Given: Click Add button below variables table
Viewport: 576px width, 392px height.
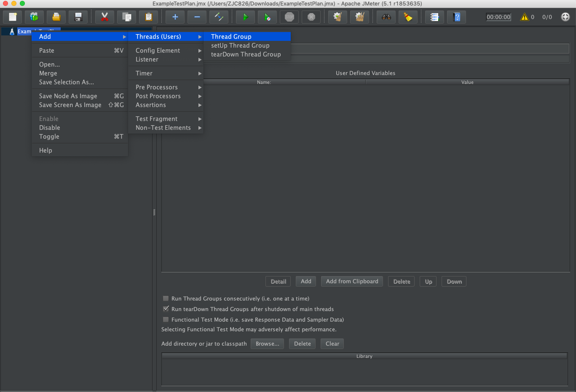Looking at the screenshot, I should [306, 282].
